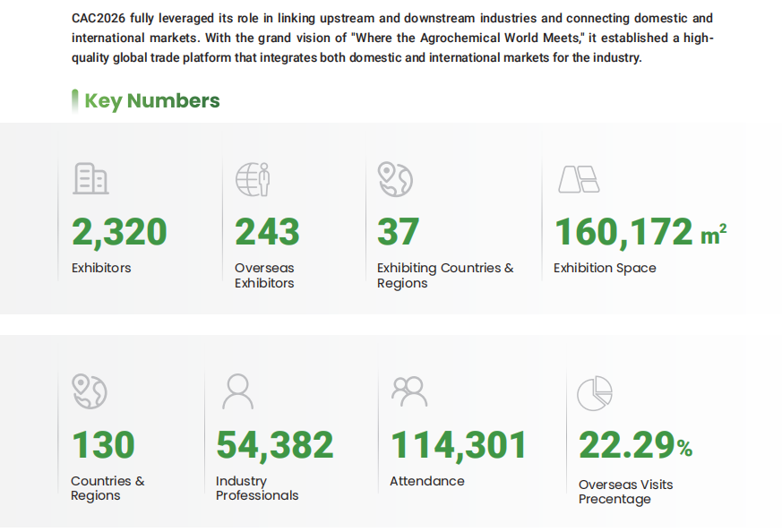Click the pie chart icon above 22.29%

[x=595, y=393]
